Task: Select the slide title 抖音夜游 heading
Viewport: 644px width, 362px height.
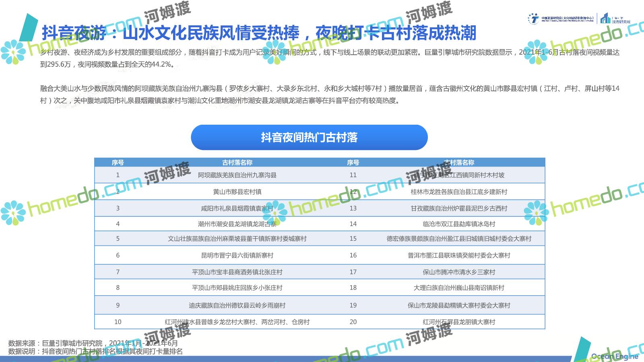Action: (x=259, y=33)
